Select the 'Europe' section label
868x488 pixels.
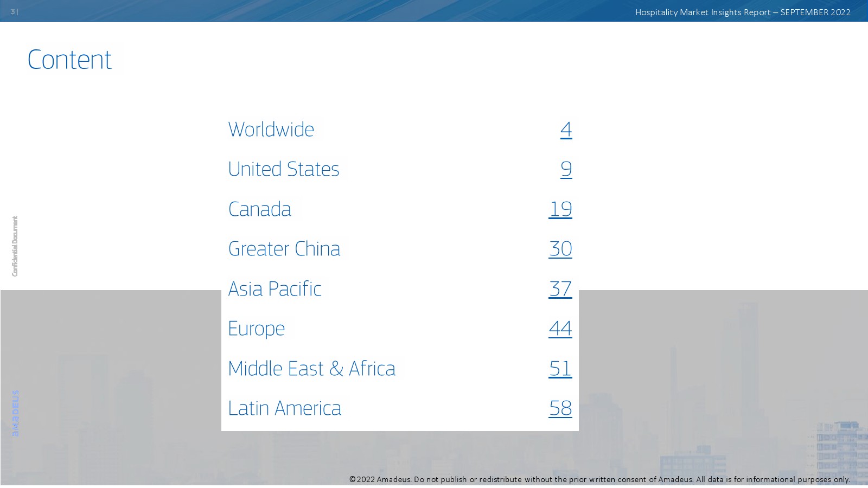256,329
